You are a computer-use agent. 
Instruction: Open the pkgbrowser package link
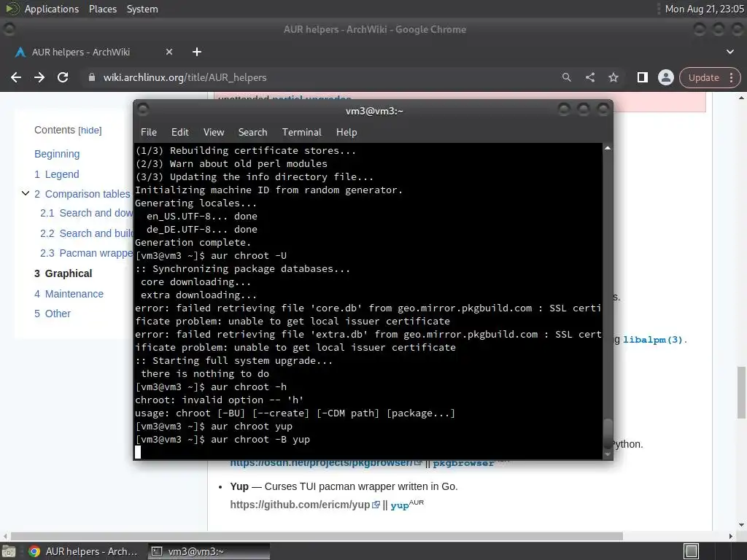click(463, 463)
